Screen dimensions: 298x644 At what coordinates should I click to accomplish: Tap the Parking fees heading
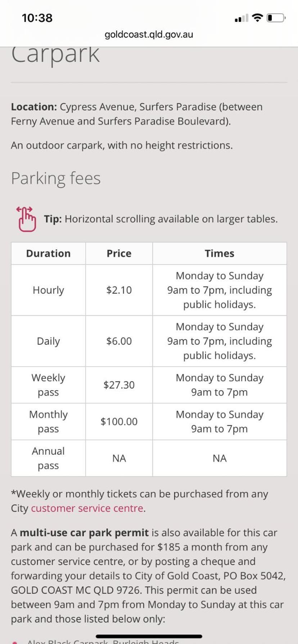click(56, 178)
